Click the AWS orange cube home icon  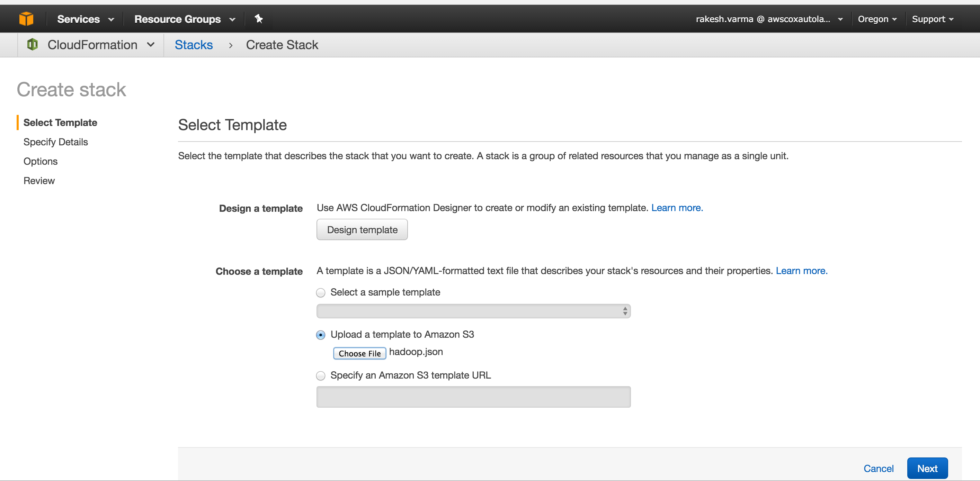[x=26, y=19]
